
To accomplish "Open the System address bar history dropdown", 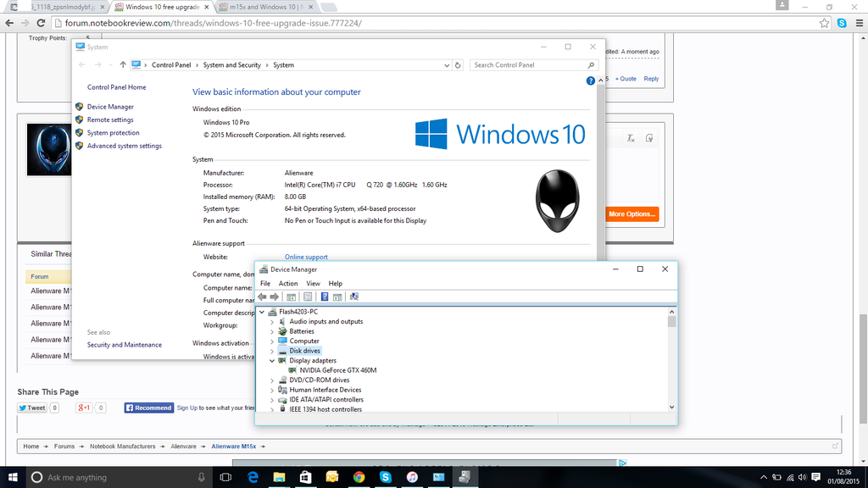I will tap(447, 65).
